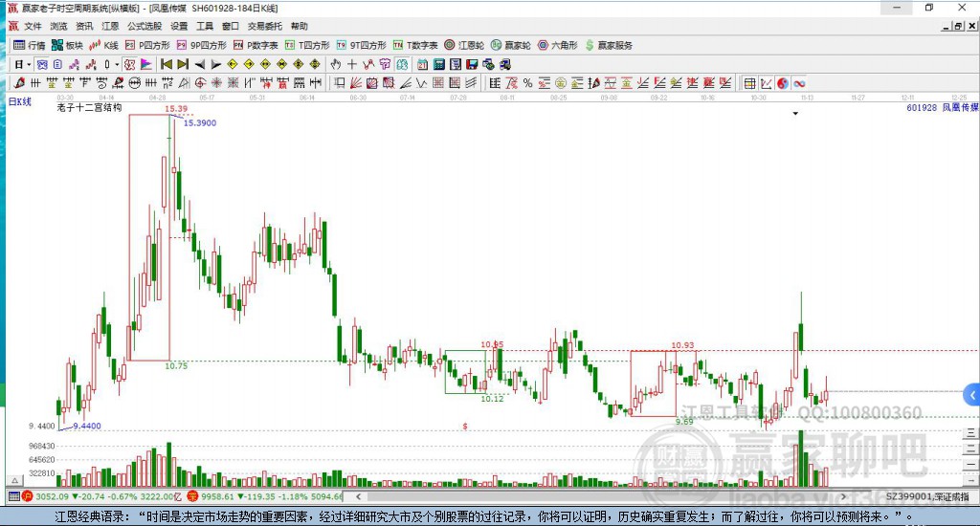Toggle the pressed red pattern button
Image resolution: width=980 pixels, height=526 pixels.
point(129,64)
